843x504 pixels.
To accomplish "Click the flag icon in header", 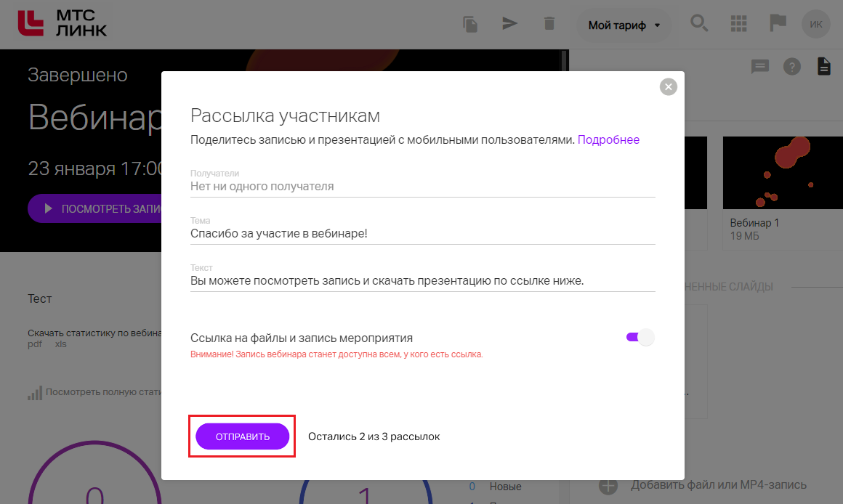I will [x=778, y=23].
